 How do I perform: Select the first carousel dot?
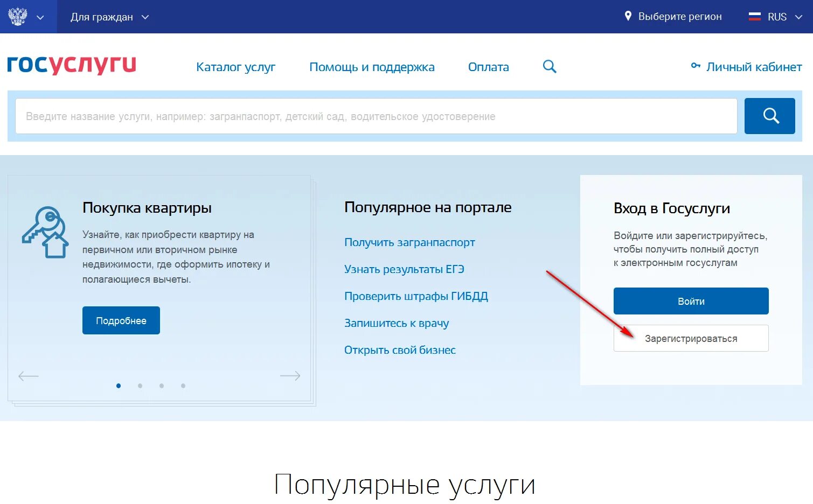tap(119, 386)
